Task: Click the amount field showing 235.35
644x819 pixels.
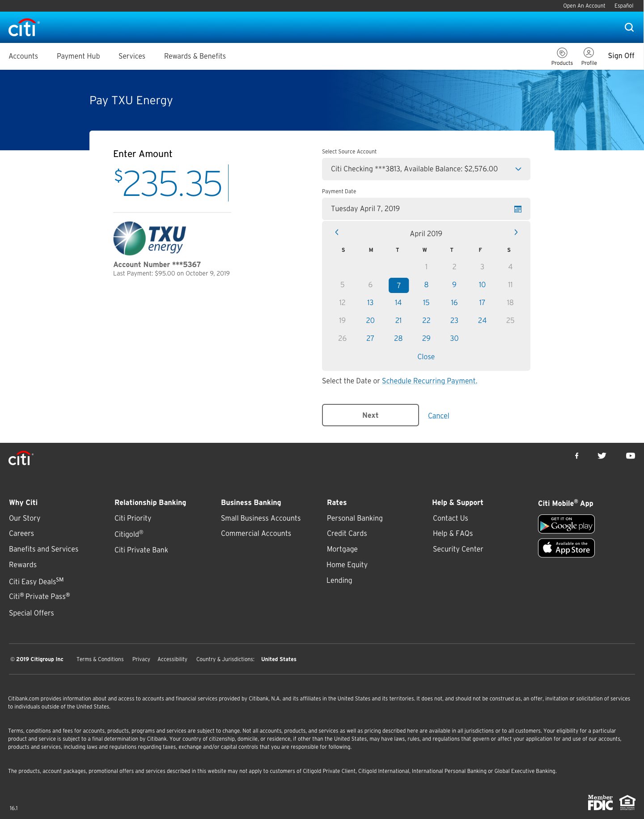Action: (172, 183)
